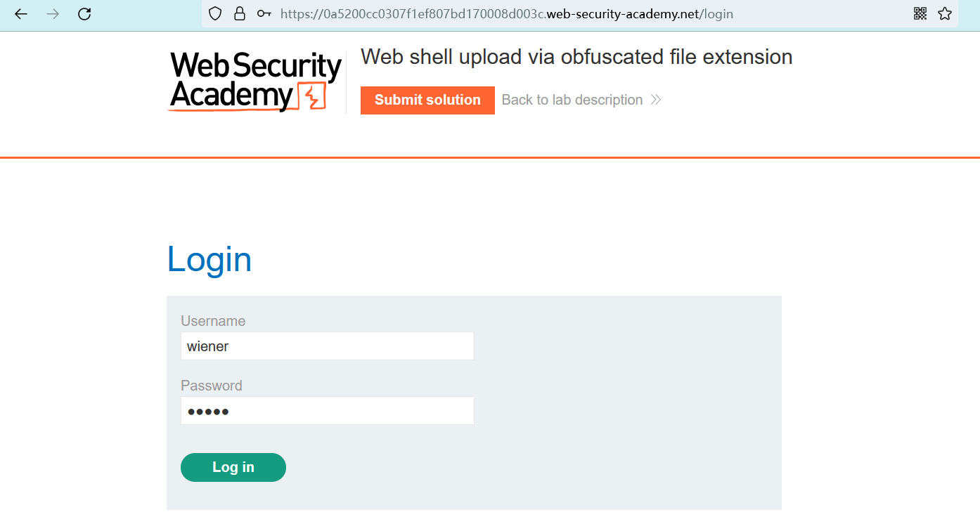Click the QR code icon in address bar
This screenshot has width=980, height=531.
point(920,13)
